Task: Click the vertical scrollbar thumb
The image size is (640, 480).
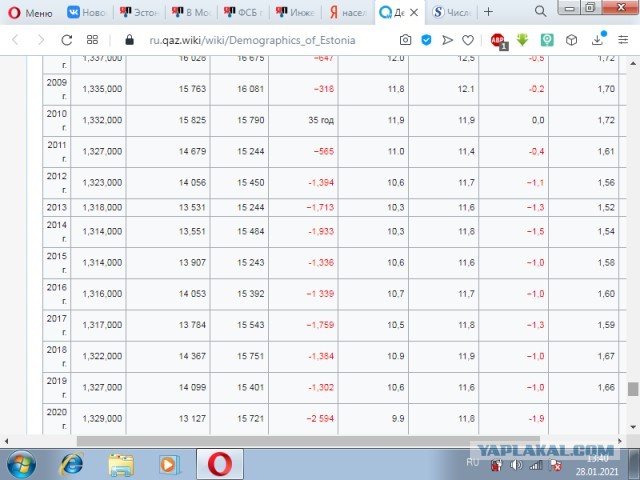Action: coord(633,389)
